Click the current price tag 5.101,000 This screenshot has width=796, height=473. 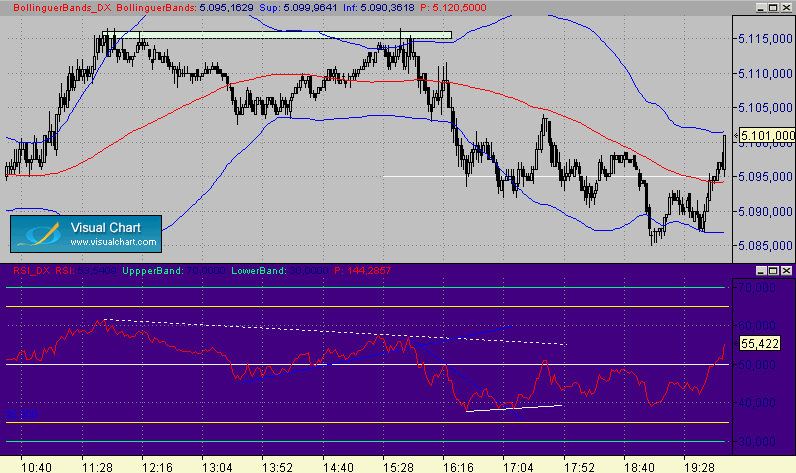click(767, 136)
